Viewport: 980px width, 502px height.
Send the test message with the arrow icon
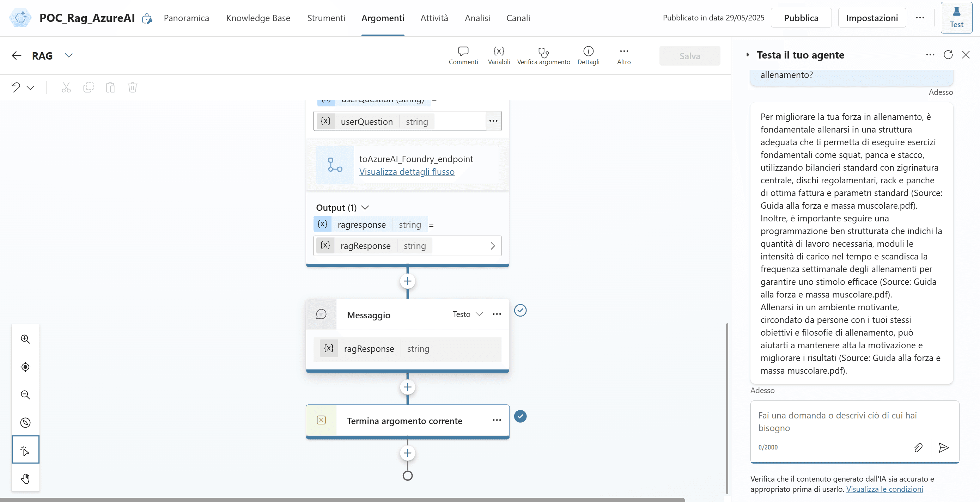pos(944,447)
